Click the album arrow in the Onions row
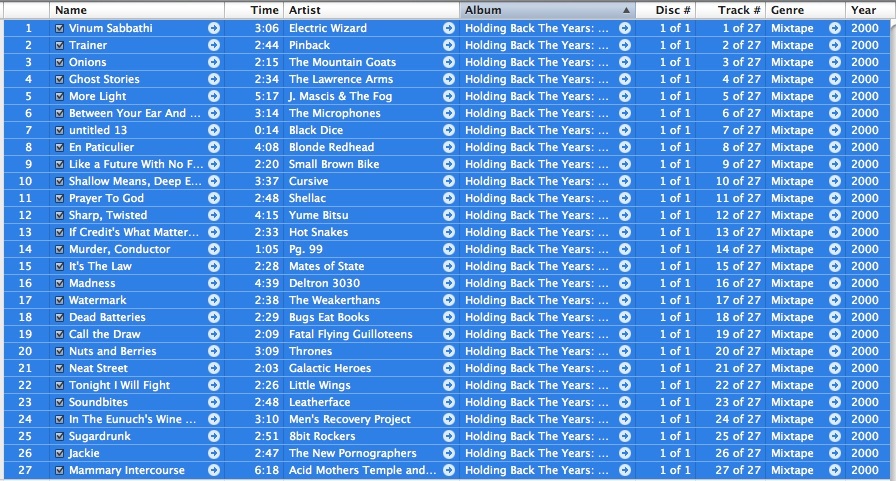The height and width of the screenshot is (481, 896). 625,62
